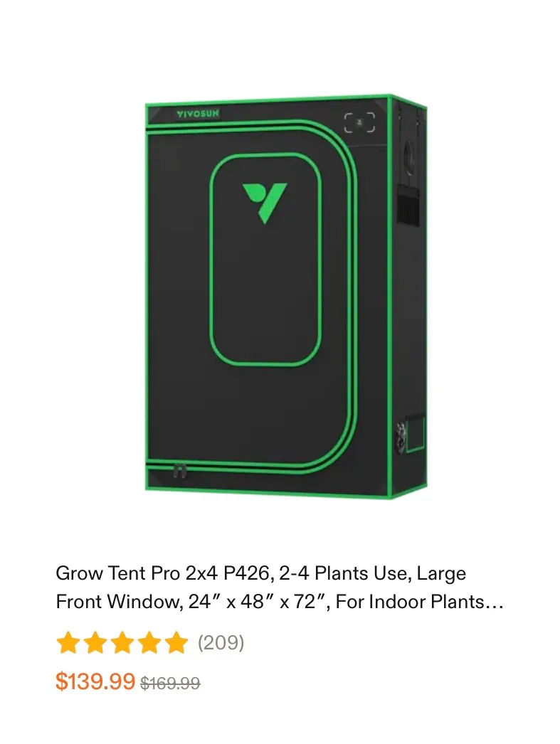The height and width of the screenshot is (744, 560).
Task: Click the green-outlined front window panel
Action: (265, 259)
